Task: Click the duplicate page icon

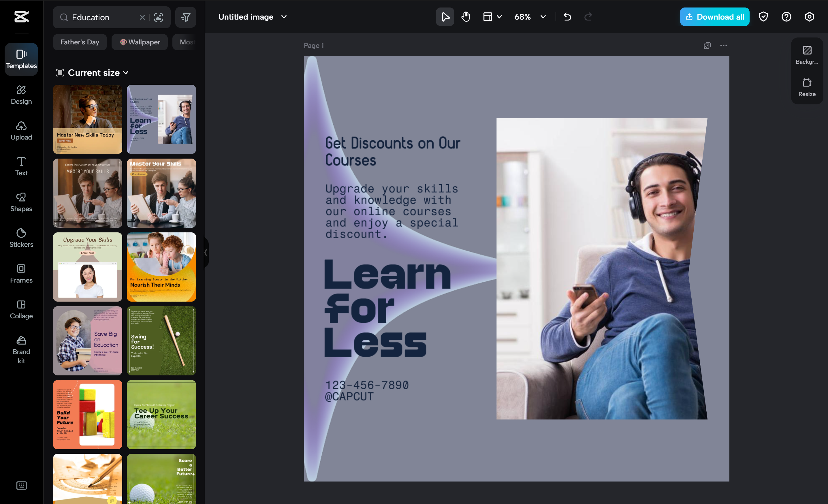Action: (707, 46)
